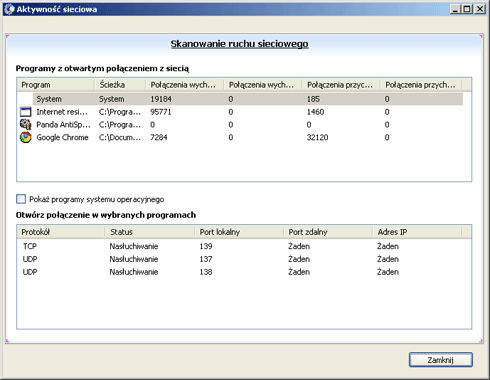Click local port 137
The width and height of the screenshot is (490, 380).
point(206,259)
